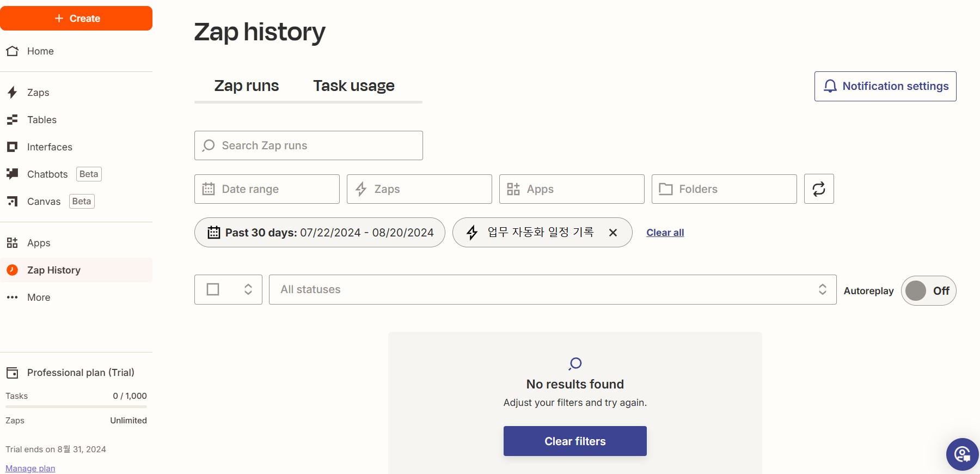The width and height of the screenshot is (980, 474).
Task: Switch to the Task usage tab
Action: point(354,86)
